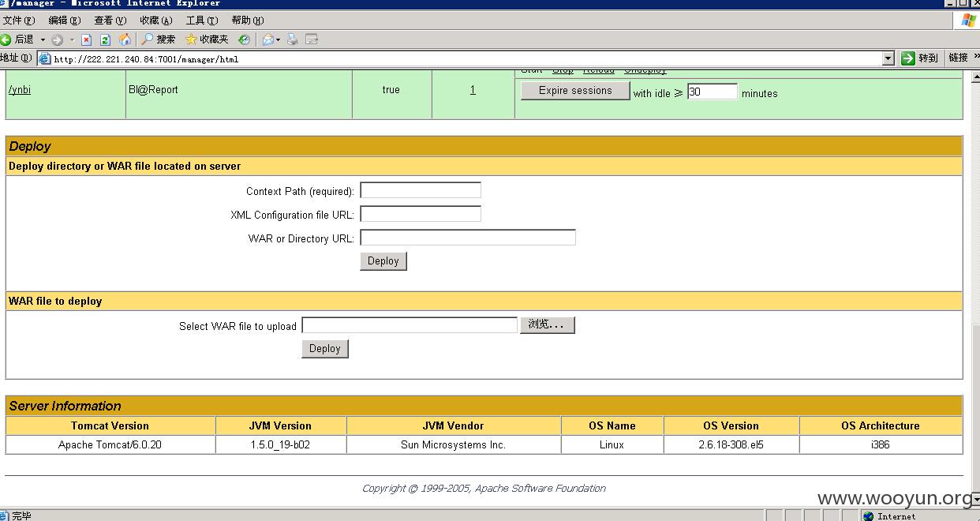Open the Back history dropdown arrow
This screenshot has height=521, width=980.
click(x=43, y=39)
